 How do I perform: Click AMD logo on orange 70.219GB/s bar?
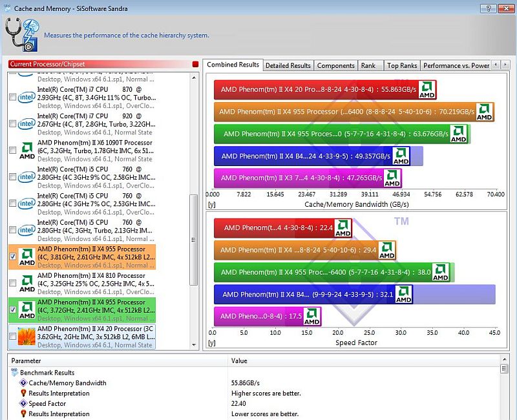[x=484, y=112]
